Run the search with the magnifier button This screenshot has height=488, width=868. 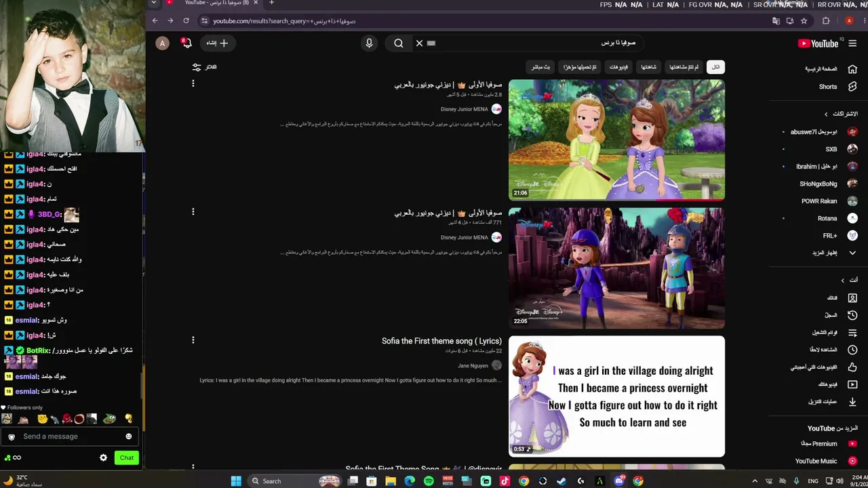399,43
